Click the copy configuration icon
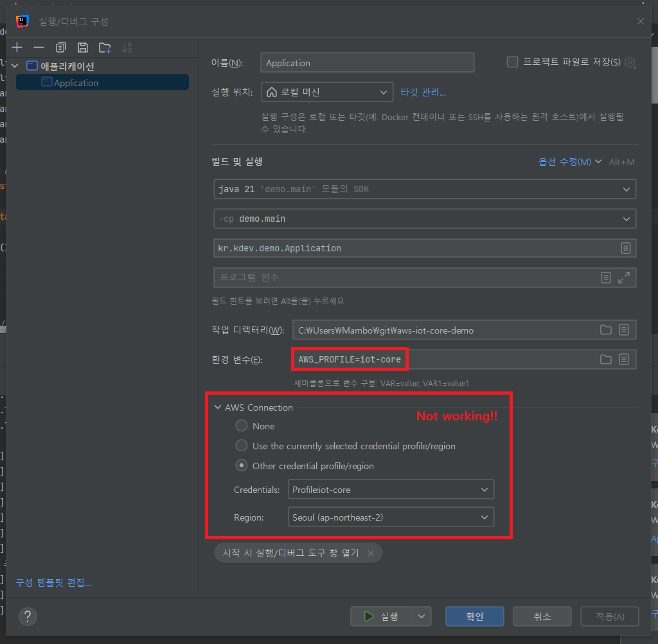The image size is (658, 644). 60,48
